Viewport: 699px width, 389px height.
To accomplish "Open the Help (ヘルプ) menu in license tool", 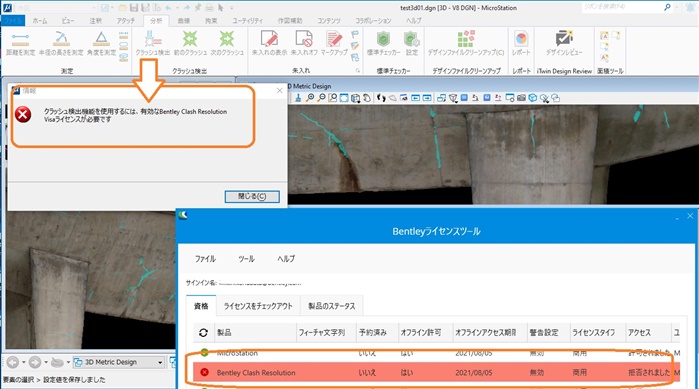I will click(286, 259).
